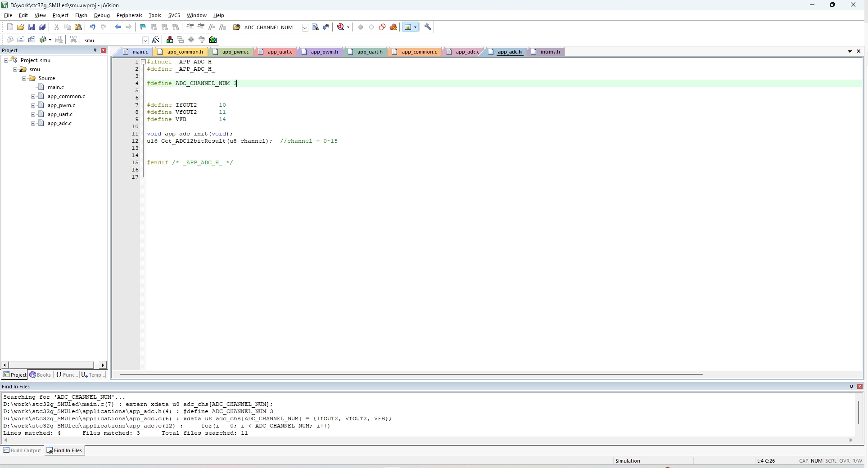The image size is (868, 468).
Task: Close the active editor document
Action: (x=859, y=51)
